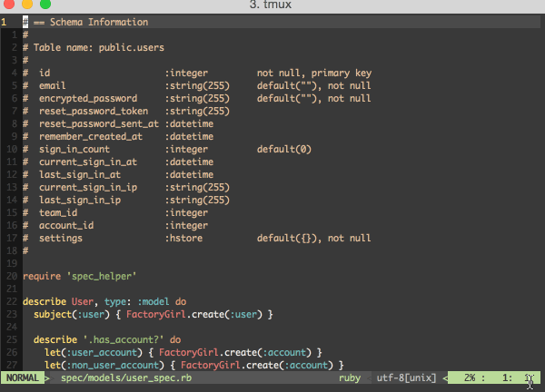
Task: Click 'User' constant in describe line
Action: [x=83, y=302]
